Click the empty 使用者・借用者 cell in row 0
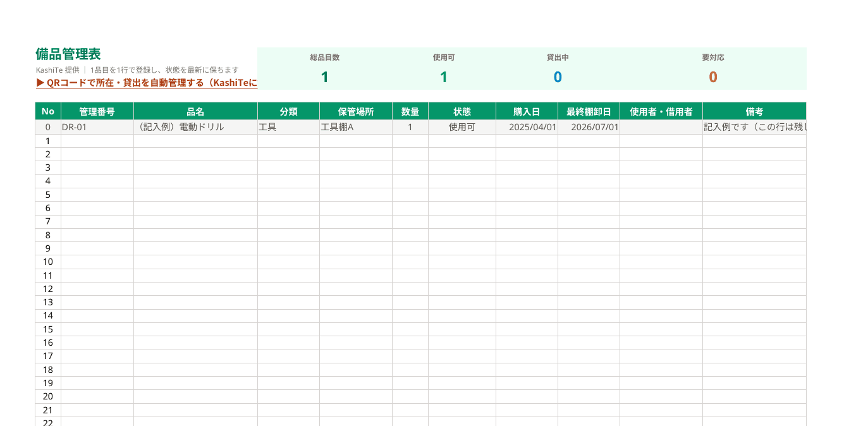This screenshot has height=426, width=868. [x=661, y=127]
